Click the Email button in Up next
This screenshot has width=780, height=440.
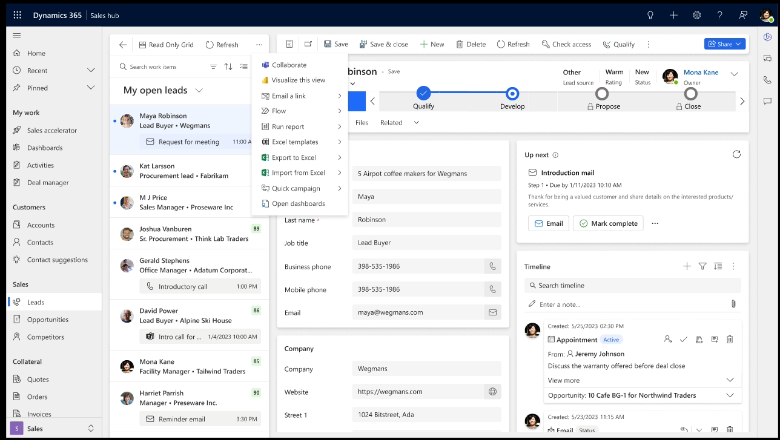point(549,223)
